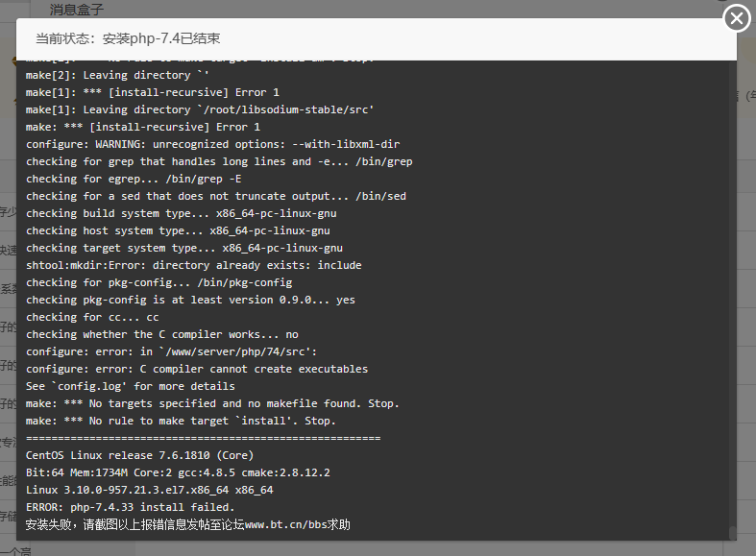Viewport: 756px width, 556px height.
Task: Click the status header text 安装php-7.4已结束
Action: click(x=161, y=38)
